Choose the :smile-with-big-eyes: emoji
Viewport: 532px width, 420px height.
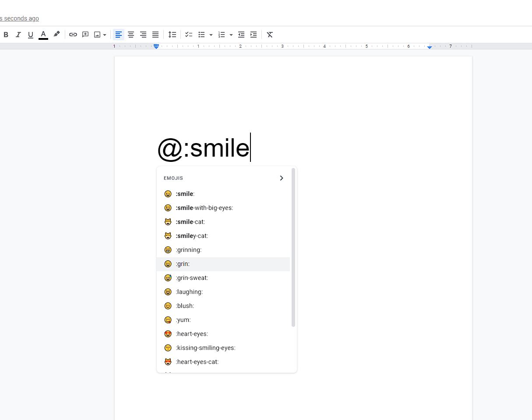[x=223, y=208]
